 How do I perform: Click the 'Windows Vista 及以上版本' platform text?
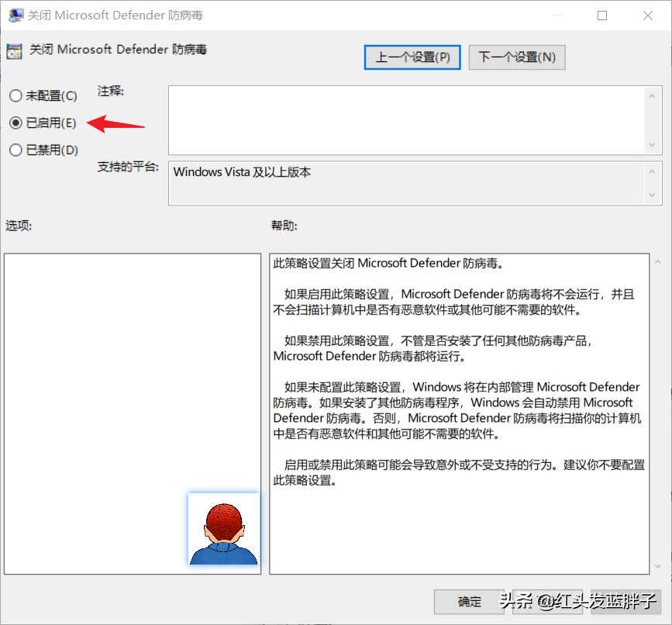click(x=242, y=172)
